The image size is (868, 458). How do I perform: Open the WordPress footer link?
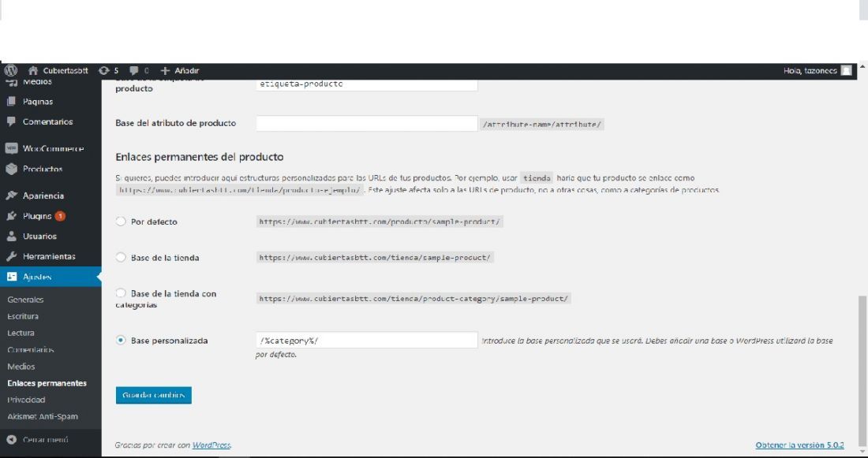pos(211,445)
